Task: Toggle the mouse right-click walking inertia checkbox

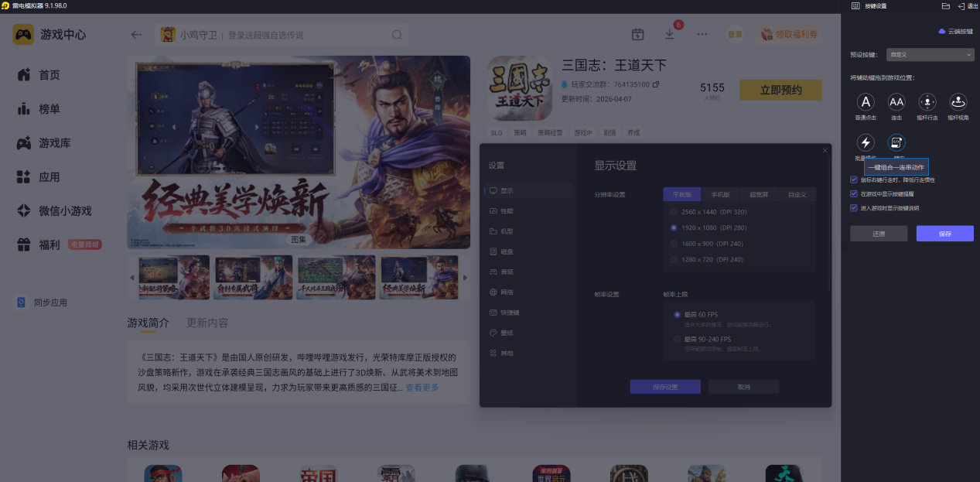Action: (853, 179)
